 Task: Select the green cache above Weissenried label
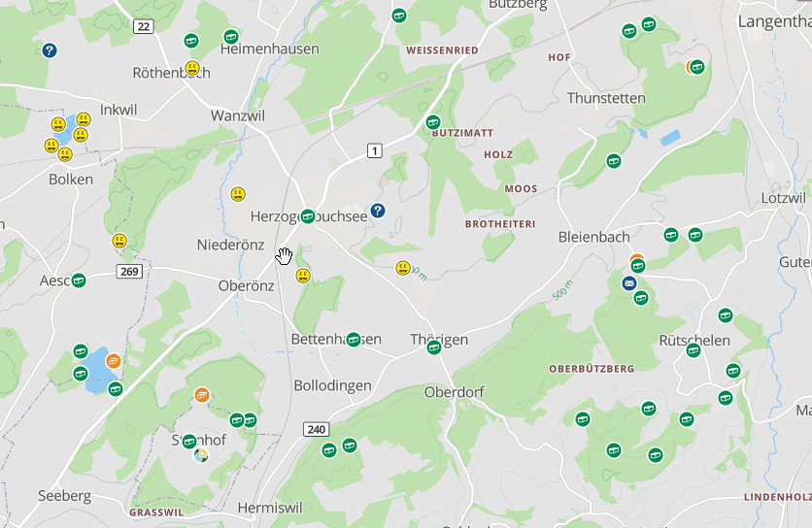pyautogui.click(x=399, y=16)
